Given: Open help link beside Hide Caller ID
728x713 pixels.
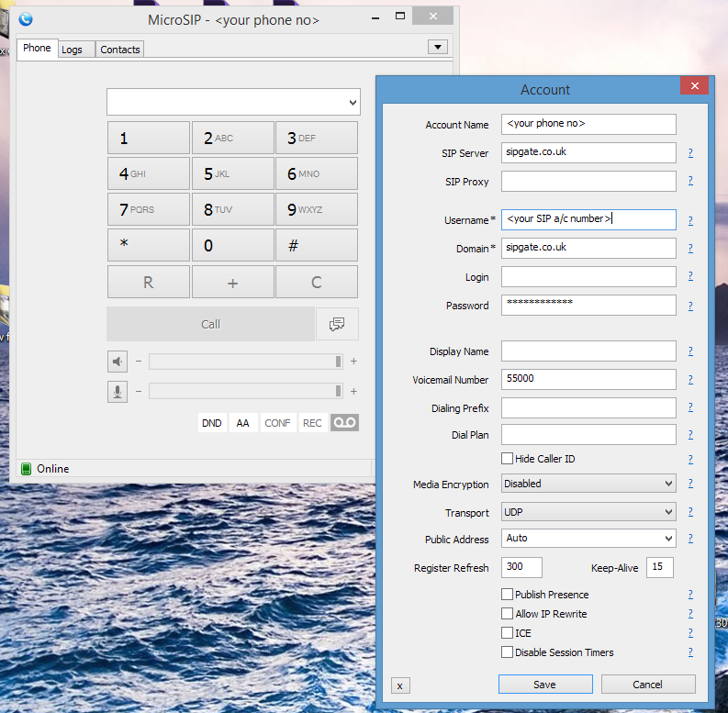Looking at the screenshot, I should [x=690, y=459].
